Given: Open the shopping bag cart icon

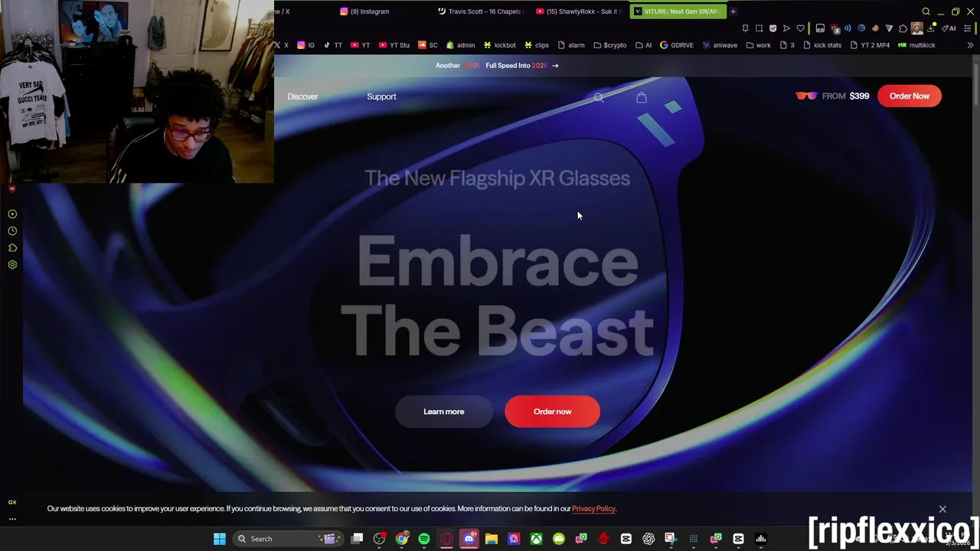Looking at the screenshot, I should [x=642, y=97].
